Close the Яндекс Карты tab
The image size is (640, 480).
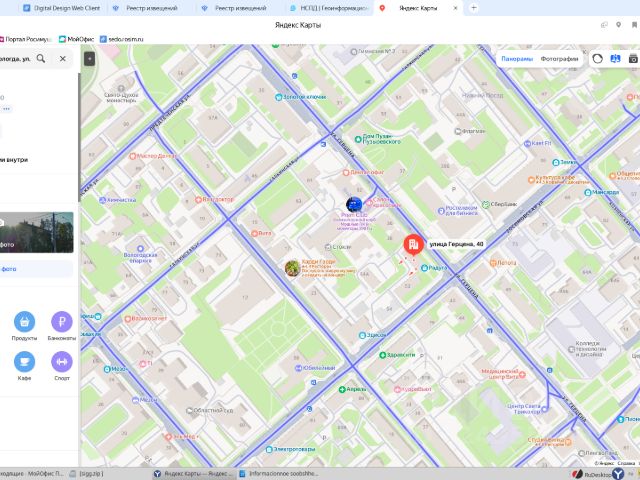pos(456,8)
